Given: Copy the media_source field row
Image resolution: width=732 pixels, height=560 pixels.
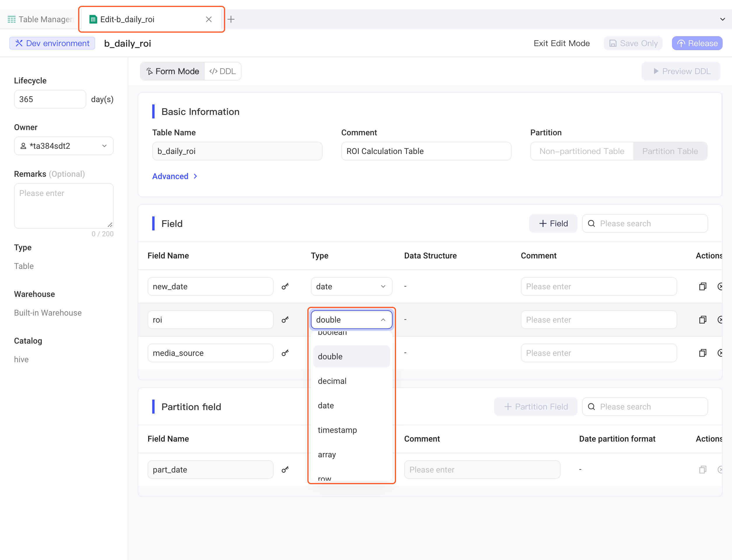Looking at the screenshot, I should (x=703, y=353).
